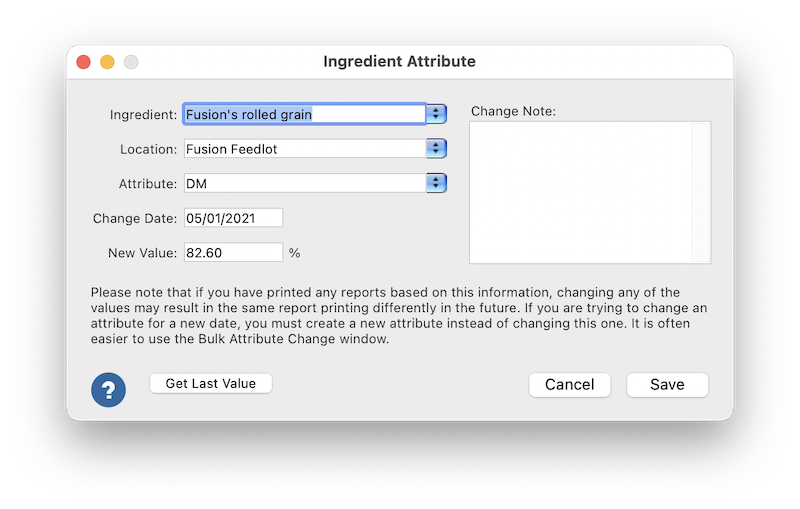Open help with the blue question mark icon
The height and width of the screenshot is (509, 800).
point(108,390)
